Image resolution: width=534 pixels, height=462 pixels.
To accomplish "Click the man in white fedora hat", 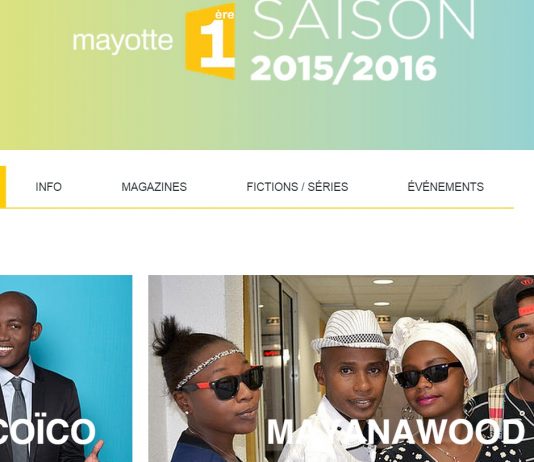I will 351,385.
